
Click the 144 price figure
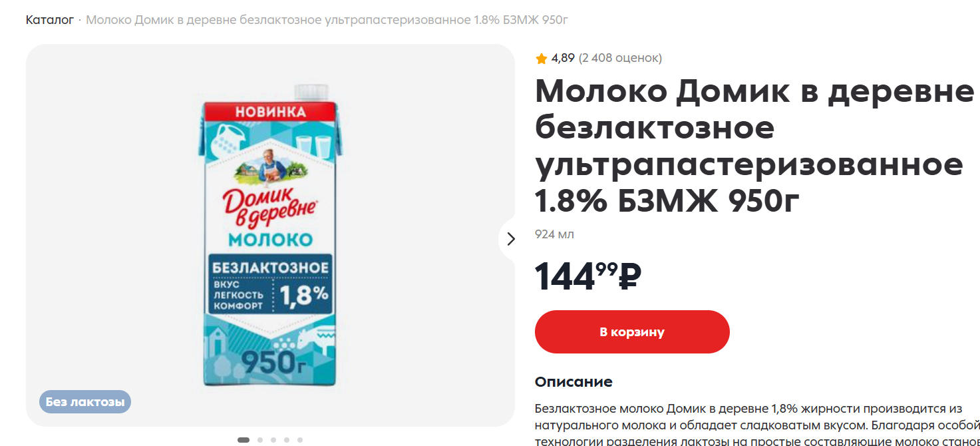tap(566, 277)
